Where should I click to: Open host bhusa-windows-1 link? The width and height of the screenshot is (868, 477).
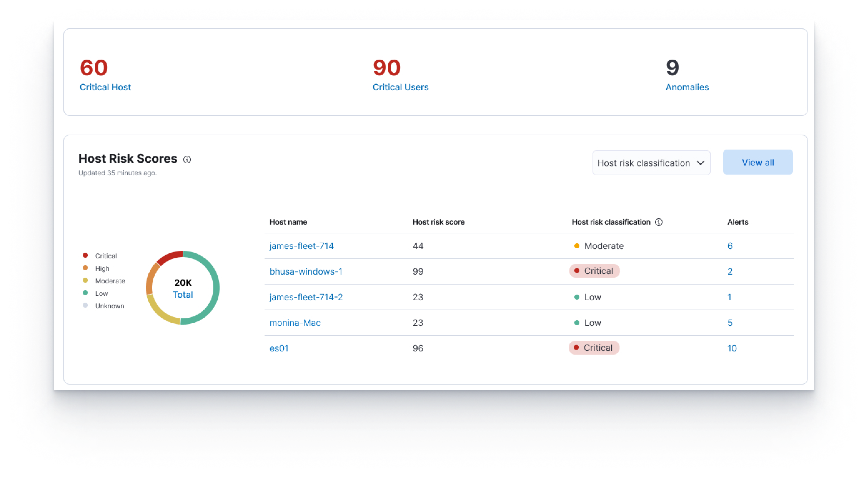click(306, 271)
